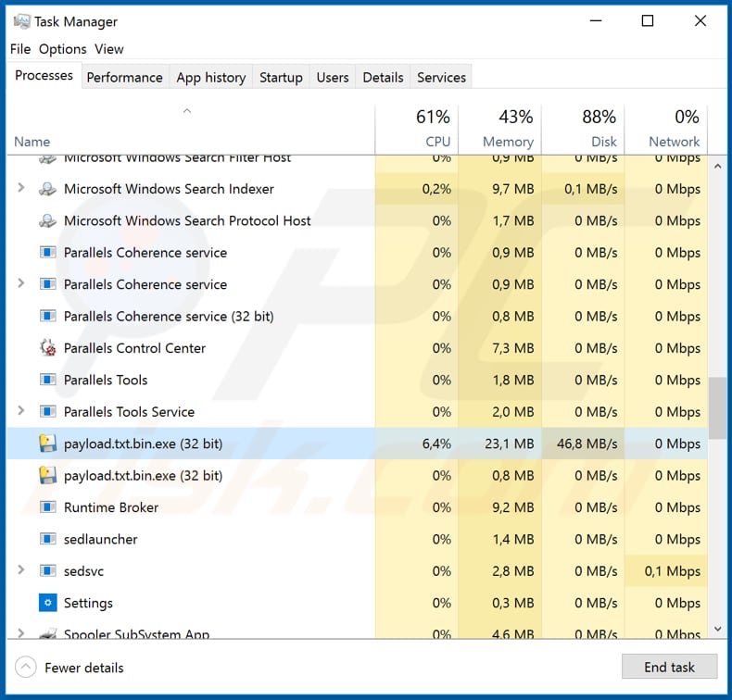Click the 46,8 MB/s disk usage cell
732x700 pixels.
click(x=583, y=444)
